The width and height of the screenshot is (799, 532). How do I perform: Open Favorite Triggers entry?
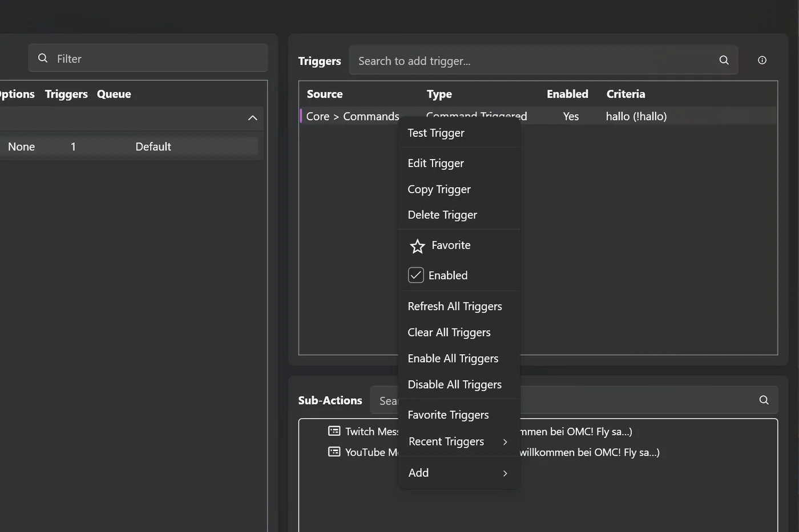459,415
